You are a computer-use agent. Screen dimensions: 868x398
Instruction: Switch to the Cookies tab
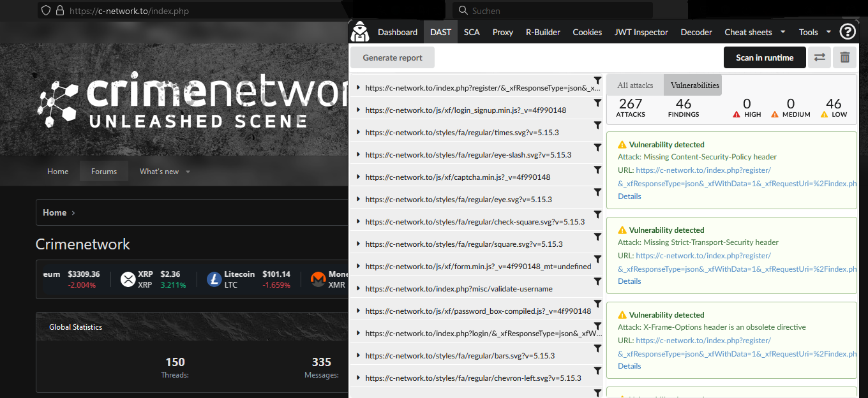pos(587,32)
